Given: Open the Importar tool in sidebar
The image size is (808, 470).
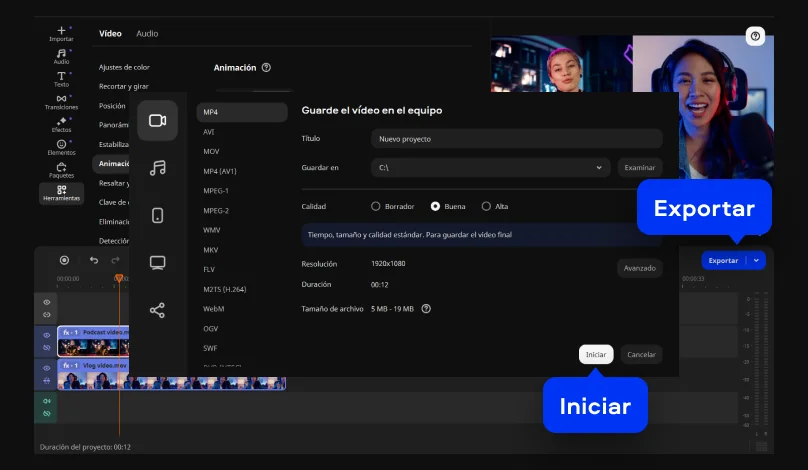Looking at the screenshot, I should pyautogui.click(x=61, y=34).
